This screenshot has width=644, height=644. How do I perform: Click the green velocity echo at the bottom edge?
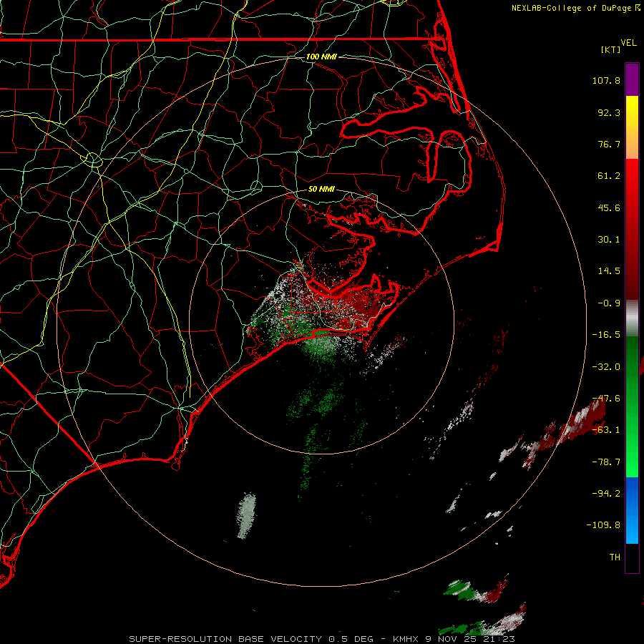pos(462,630)
